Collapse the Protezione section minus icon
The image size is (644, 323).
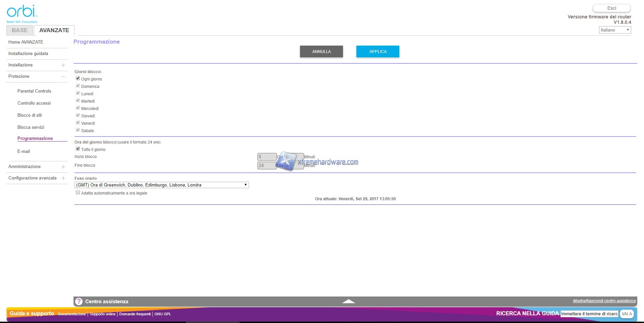[63, 76]
